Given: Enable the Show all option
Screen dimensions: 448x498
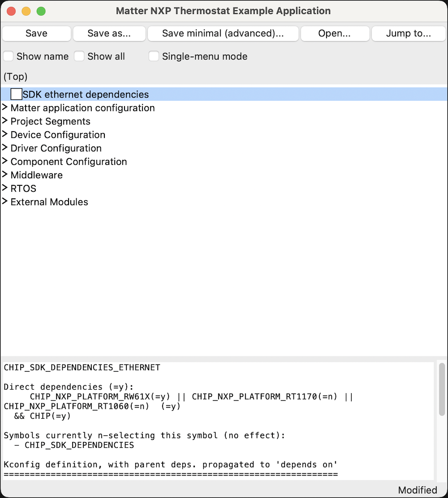Looking at the screenshot, I should click(x=79, y=56).
